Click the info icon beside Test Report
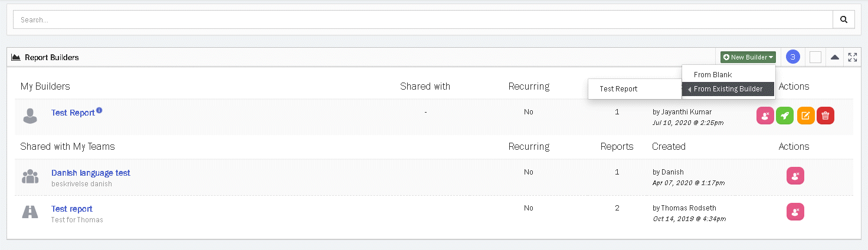Viewport: 868px width, 250px height. pyautogui.click(x=99, y=110)
